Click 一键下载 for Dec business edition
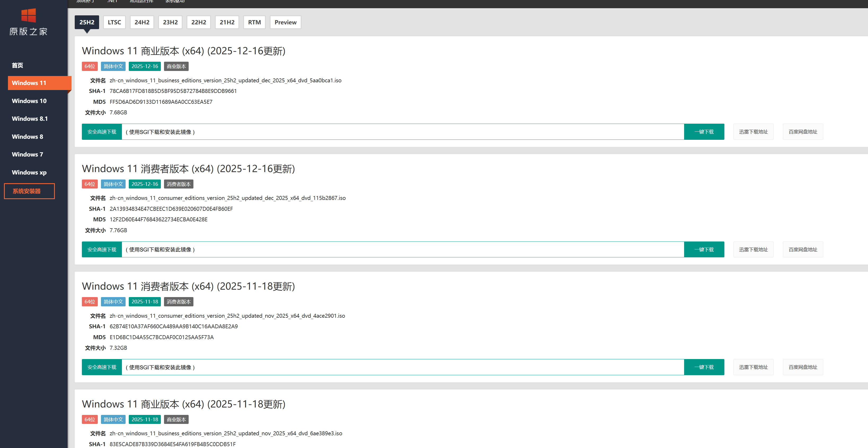 tap(703, 132)
